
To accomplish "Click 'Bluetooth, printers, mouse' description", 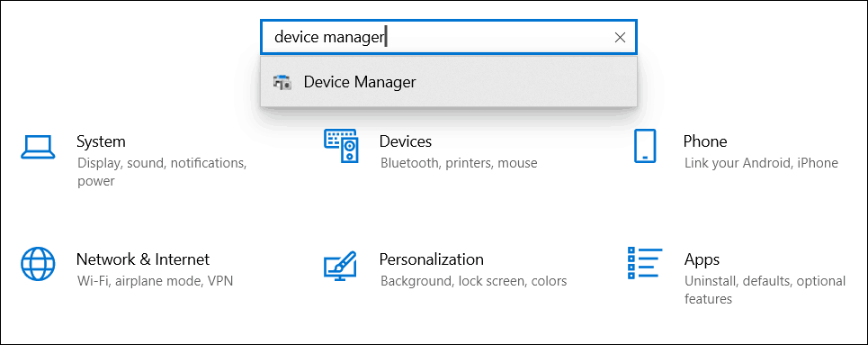I will (459, 163).
